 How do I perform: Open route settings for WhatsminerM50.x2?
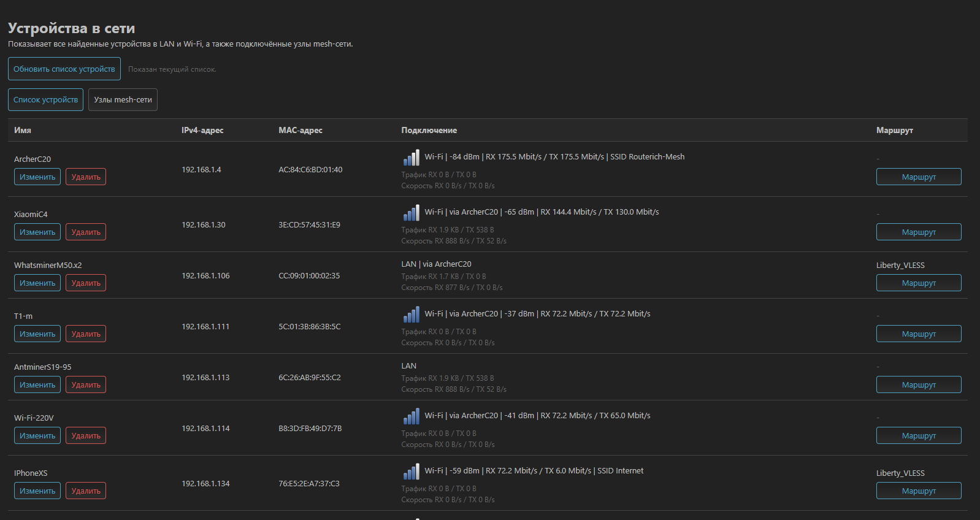point(918,283)
